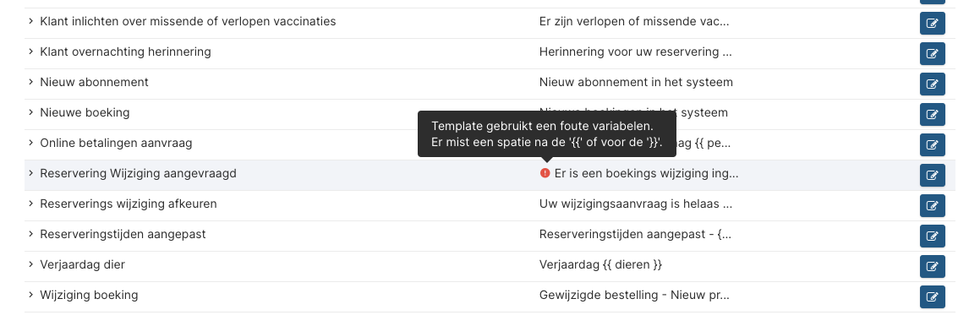Edit the Reserveringstijden aangepast template
The height and width of the screenshot is (326, 980).
[932, 236]
